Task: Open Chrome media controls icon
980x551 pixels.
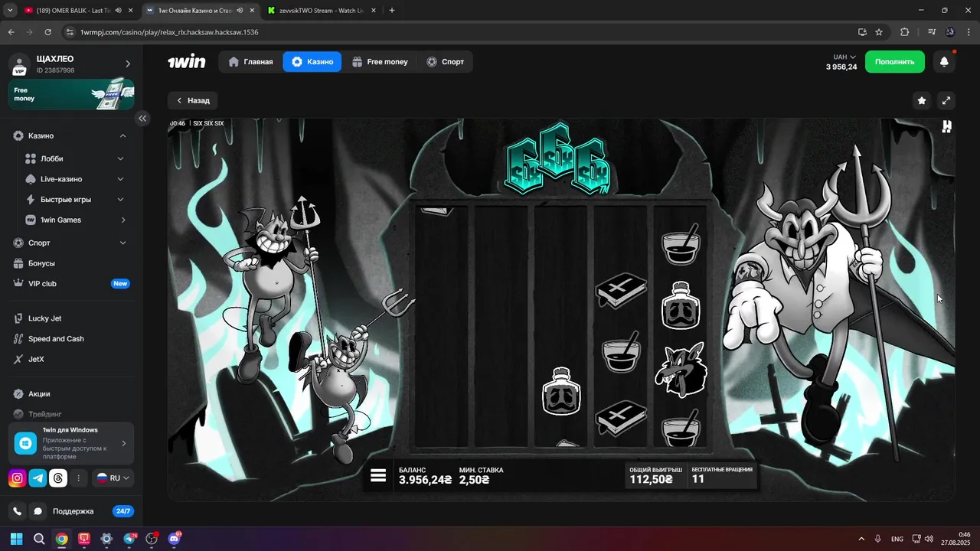Action: click(932, 32)
